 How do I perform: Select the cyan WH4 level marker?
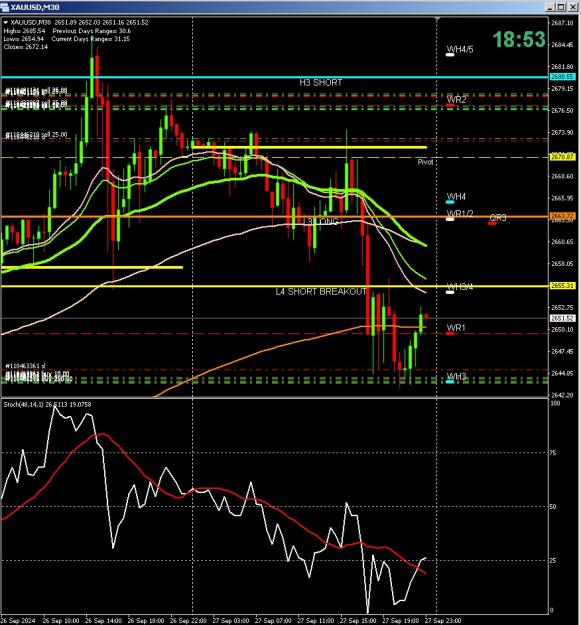(x=450, y=202)
